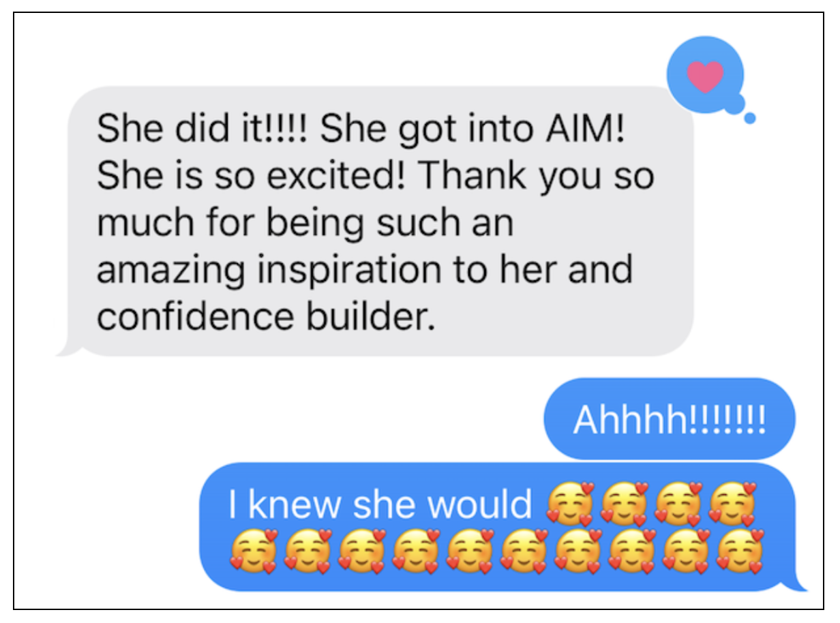The height and width of the screenshot is (623, 840).
Task: Click the "Thank you so" text in the message
Action: pos(537,177)
